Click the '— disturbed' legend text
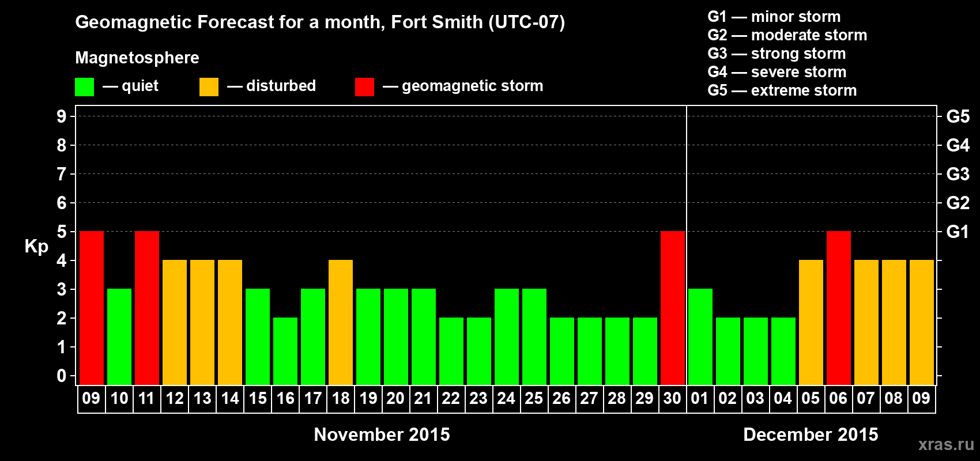The width and height of the screenshot is (980, 461). 272,86
